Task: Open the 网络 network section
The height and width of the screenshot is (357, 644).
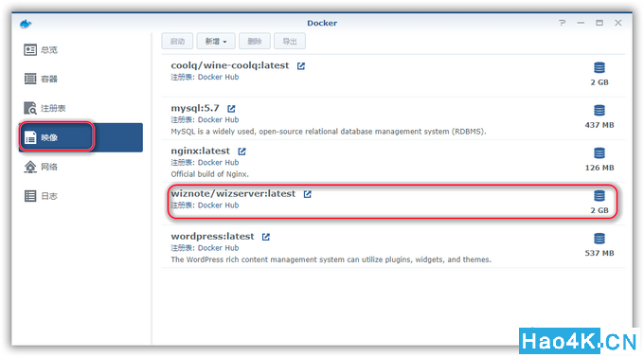Action: [80, 167]
